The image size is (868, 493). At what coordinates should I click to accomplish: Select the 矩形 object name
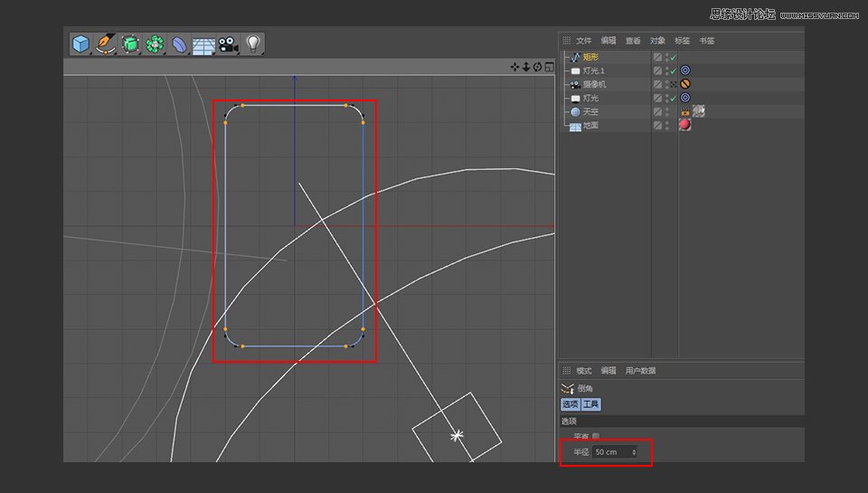click(x=590, y=57)
